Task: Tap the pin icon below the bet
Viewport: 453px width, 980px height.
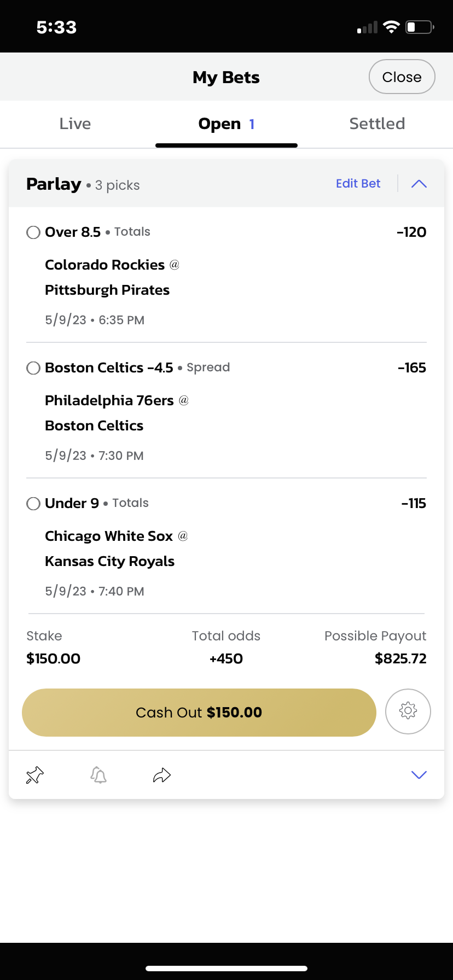Action: (x=35, y=775)
